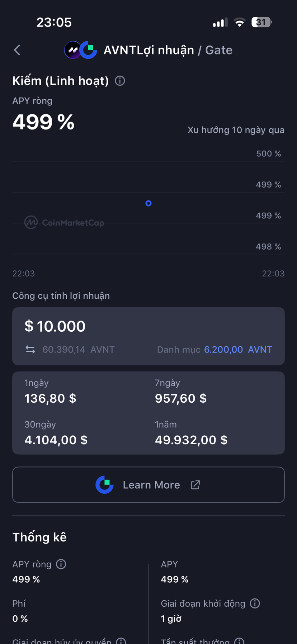
Task: Edit the $ 10.000 amount field
Action: click(55, 326)
